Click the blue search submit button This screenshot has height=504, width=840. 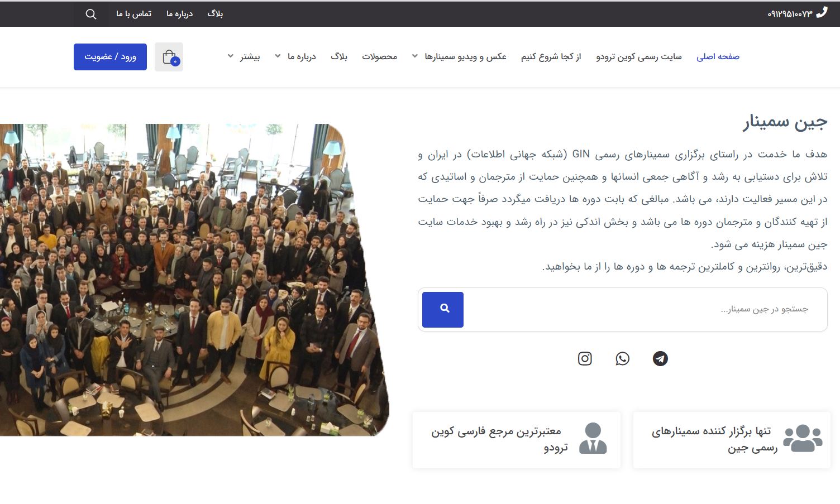442,309
